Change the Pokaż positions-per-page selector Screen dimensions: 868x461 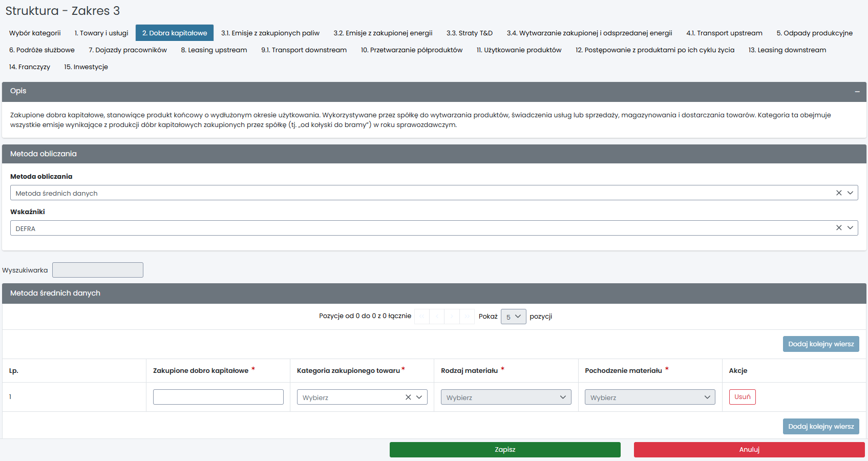[x=513, y=317]
